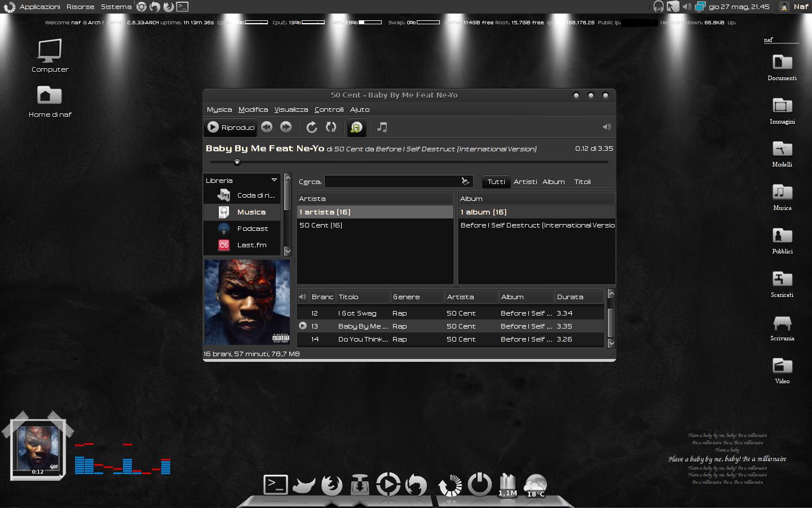Toggle the browser view toolbar button
The image size is (812, 508).
pyautogui.click(x=356, y=128)
